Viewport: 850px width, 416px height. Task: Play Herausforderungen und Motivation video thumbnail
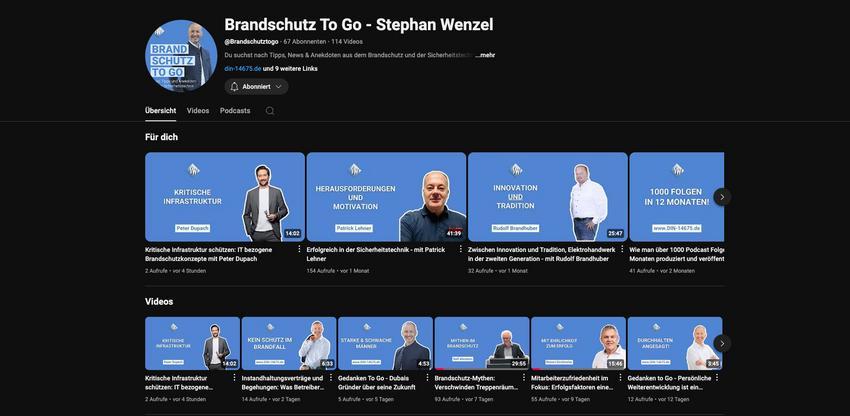387,197
